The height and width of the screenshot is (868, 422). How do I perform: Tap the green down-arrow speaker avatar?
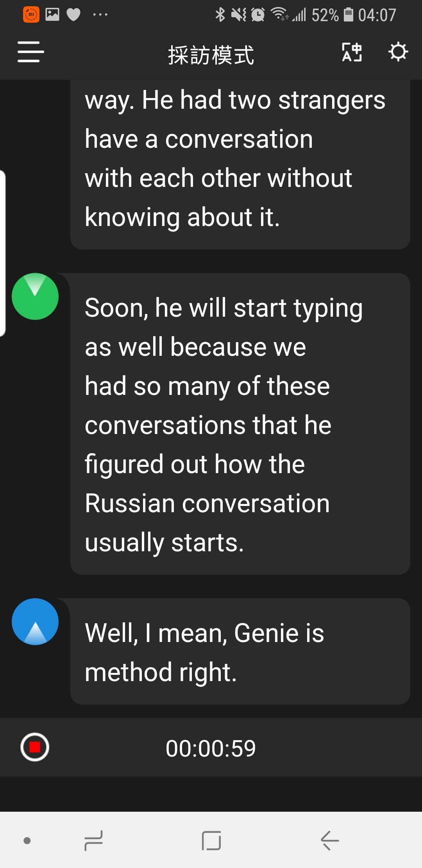coord(35,296)
